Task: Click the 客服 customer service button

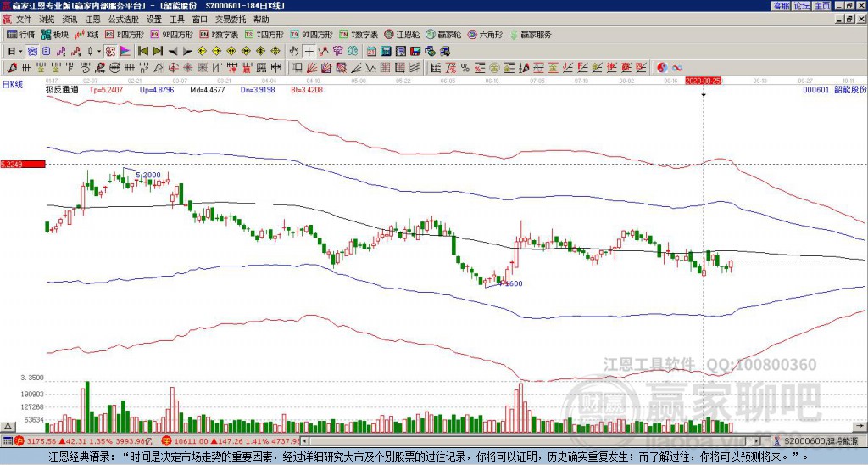Action: 781,6
